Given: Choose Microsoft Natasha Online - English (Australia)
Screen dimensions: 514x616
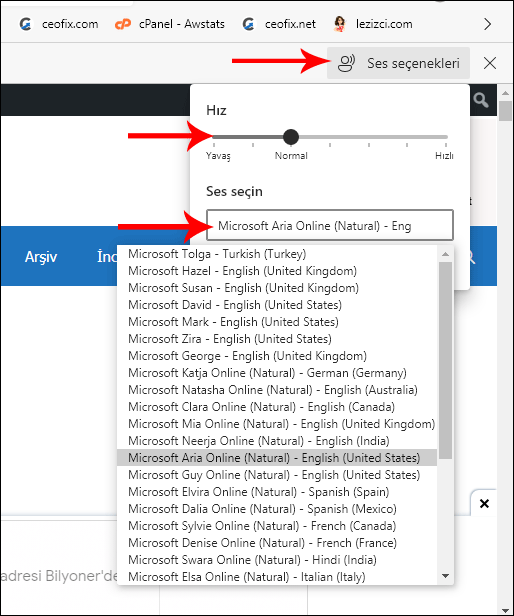Looking at the screenshot, I should point(277,390).
